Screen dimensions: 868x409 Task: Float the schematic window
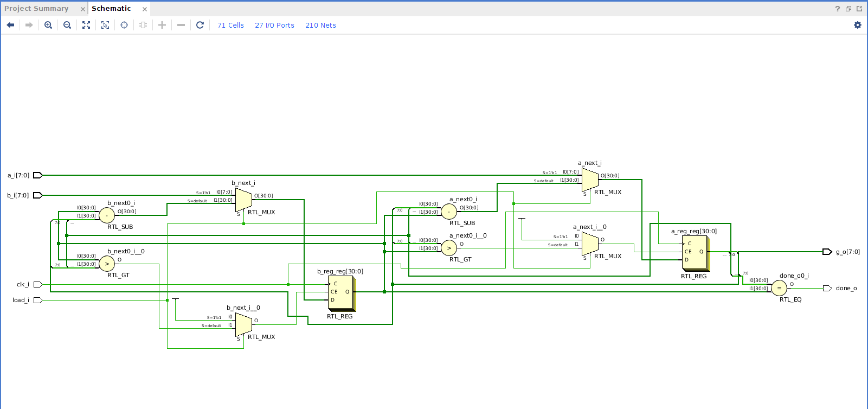[848, 9]
